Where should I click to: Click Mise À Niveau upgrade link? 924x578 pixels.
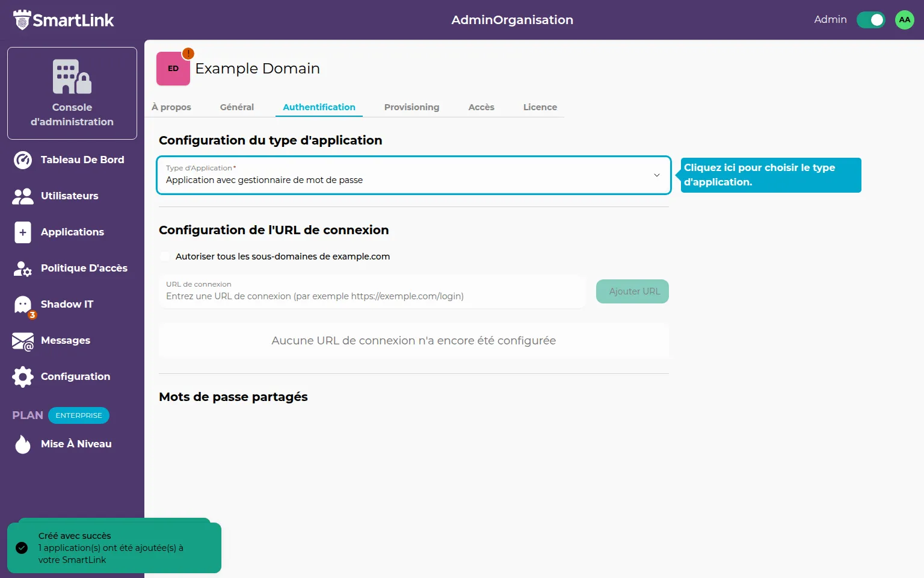pos(76,444)
